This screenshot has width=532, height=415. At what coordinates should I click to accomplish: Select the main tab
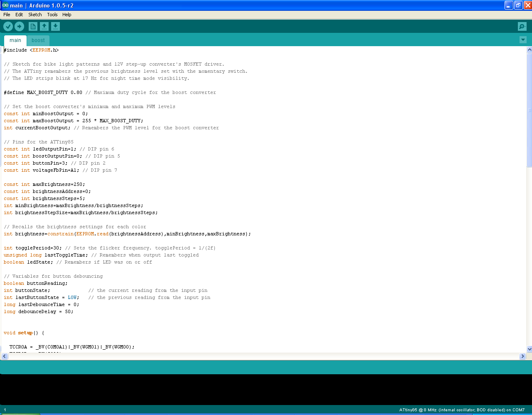15,40
